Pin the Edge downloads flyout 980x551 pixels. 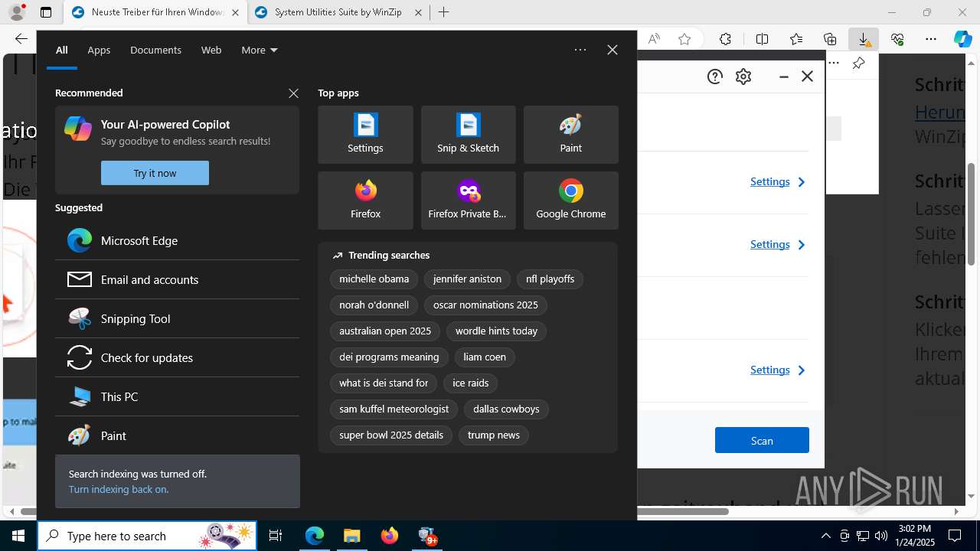coord(858,64)
